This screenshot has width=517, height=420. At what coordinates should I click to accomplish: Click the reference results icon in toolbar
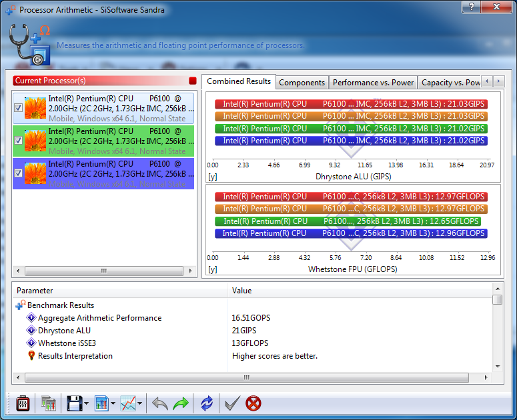point(49,403)
